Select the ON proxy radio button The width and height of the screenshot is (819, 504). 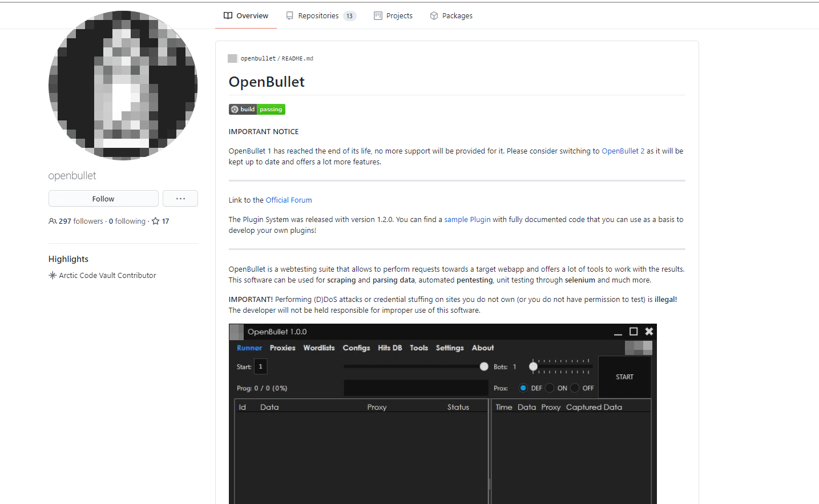(x=550, y=388)
